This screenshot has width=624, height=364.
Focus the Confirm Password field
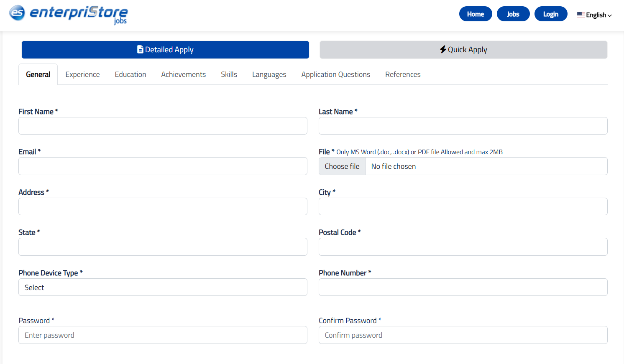[463, 335]
